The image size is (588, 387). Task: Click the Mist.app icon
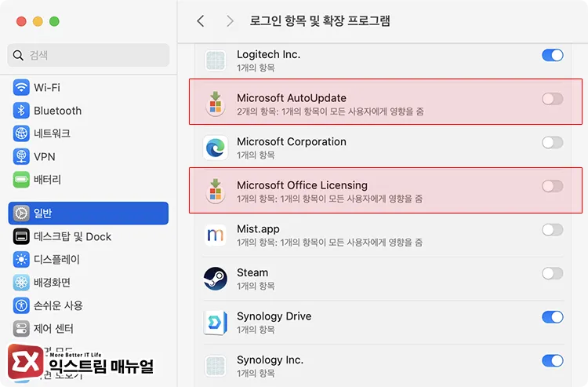216,235
